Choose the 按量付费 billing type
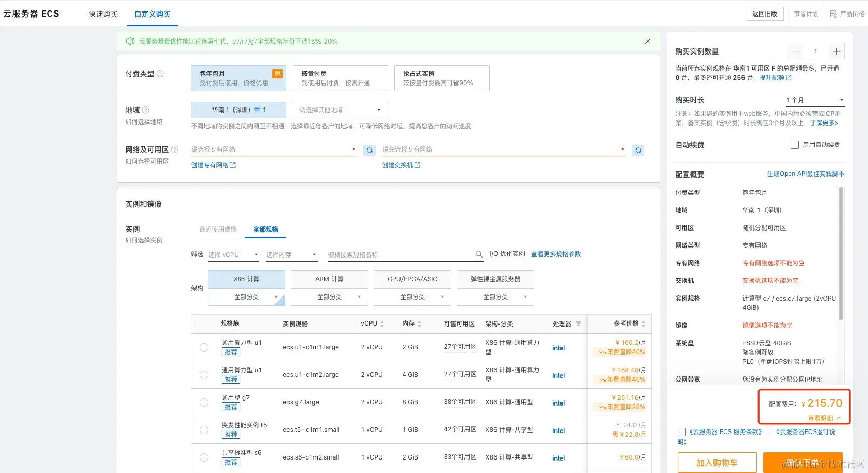 pyautogui.click(x=340, y=78)
